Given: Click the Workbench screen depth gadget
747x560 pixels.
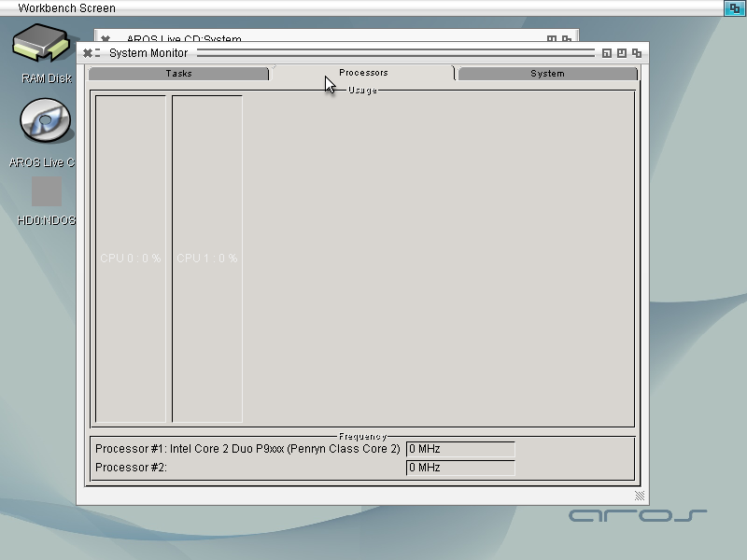Looking at the screenshot, I should point(734,8).
